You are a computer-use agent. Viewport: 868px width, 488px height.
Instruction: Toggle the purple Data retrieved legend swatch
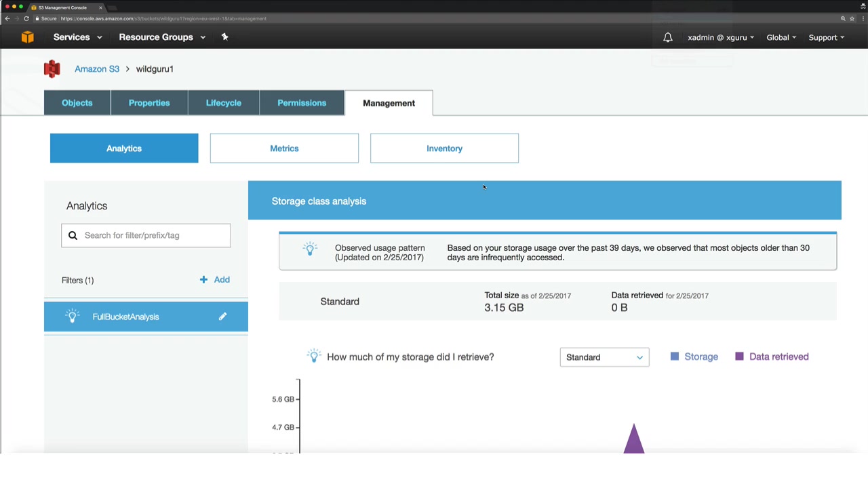point(739,357)
